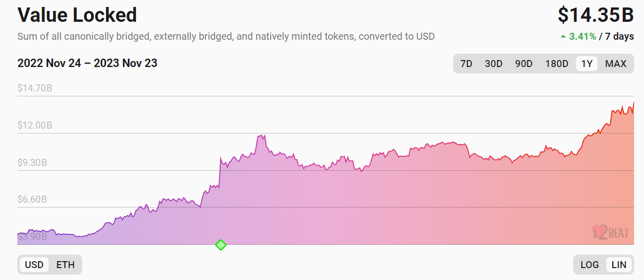Click the $6.60B axis label
The height and width of the screenshot is (280, 644).
pyautogui.click(x=32, y=200)
